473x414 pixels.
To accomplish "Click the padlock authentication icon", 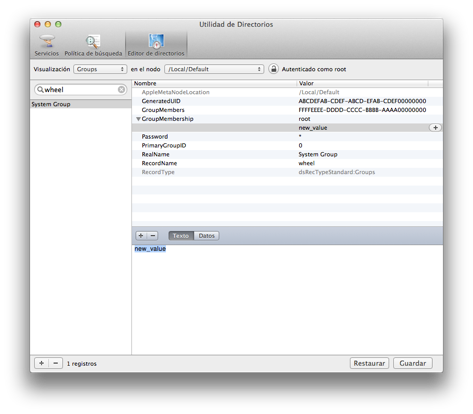I will pyautogui.click(x=273, y=69).
